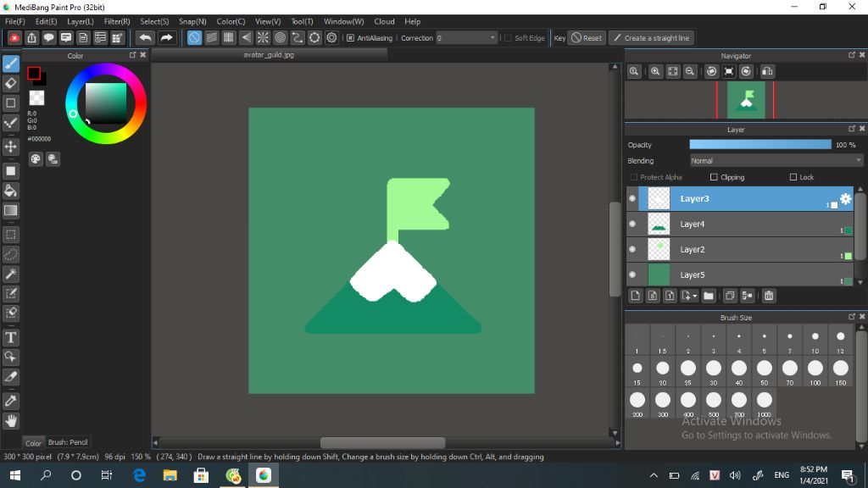Click the foreground color swatch

point(34,73)
